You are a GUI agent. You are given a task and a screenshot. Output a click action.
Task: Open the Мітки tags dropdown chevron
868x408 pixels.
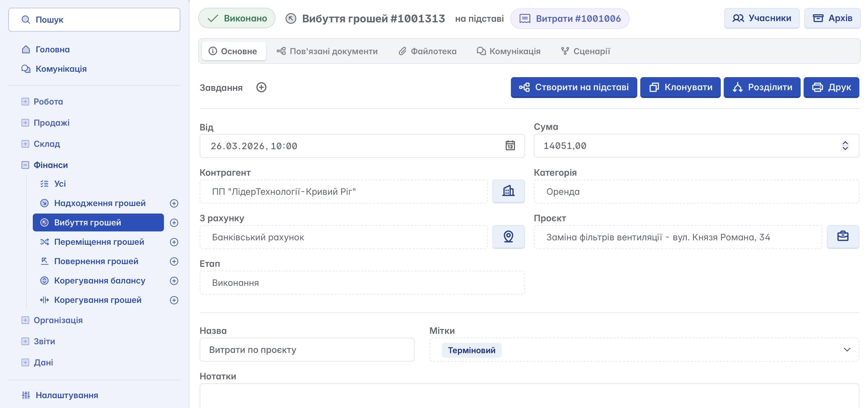click(847, 350)
